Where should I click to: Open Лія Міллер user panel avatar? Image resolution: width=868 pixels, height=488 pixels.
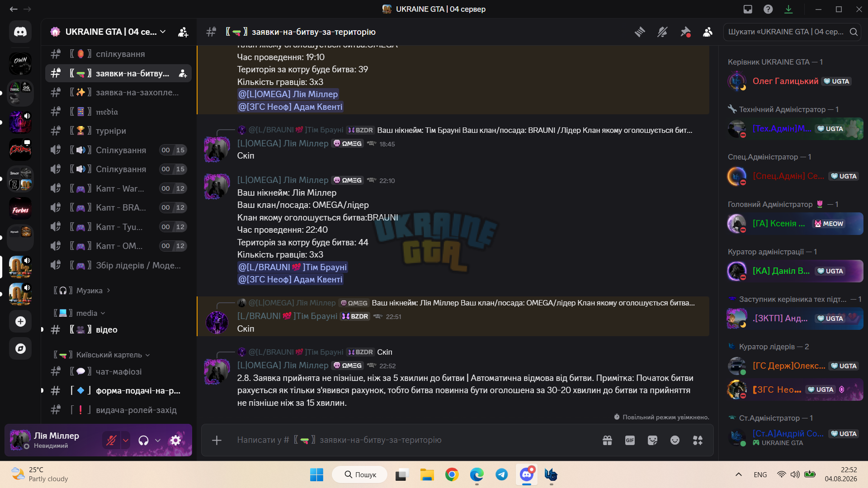20,440
